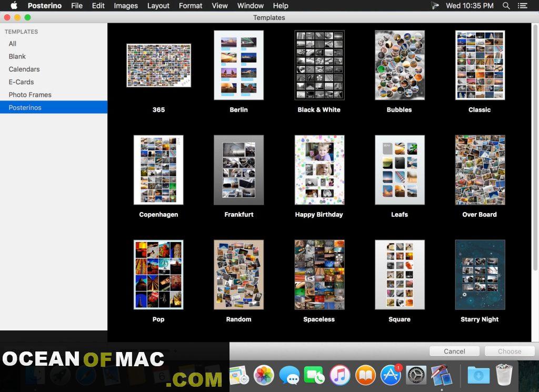Open the Posterino application menu
539x392 pixels.
[x=45, y=5]
